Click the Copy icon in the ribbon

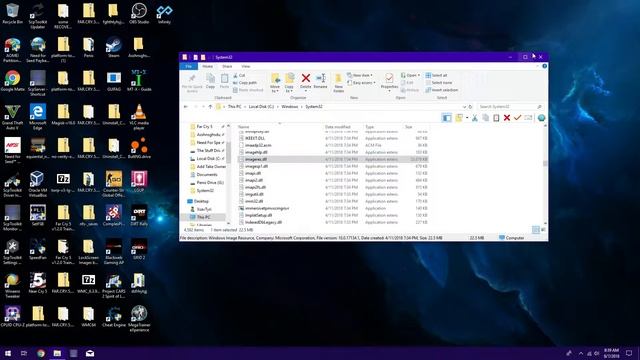click(210, 79)
